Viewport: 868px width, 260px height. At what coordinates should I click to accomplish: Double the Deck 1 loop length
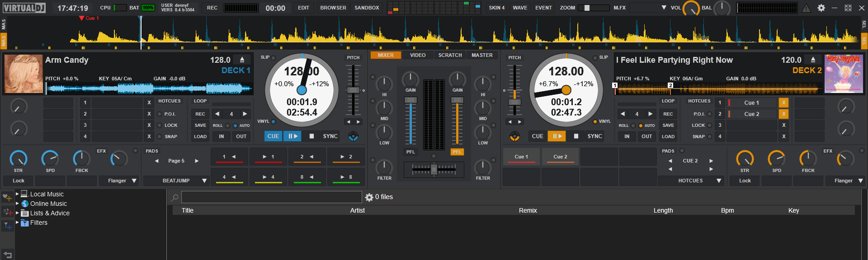click(245, 114)
